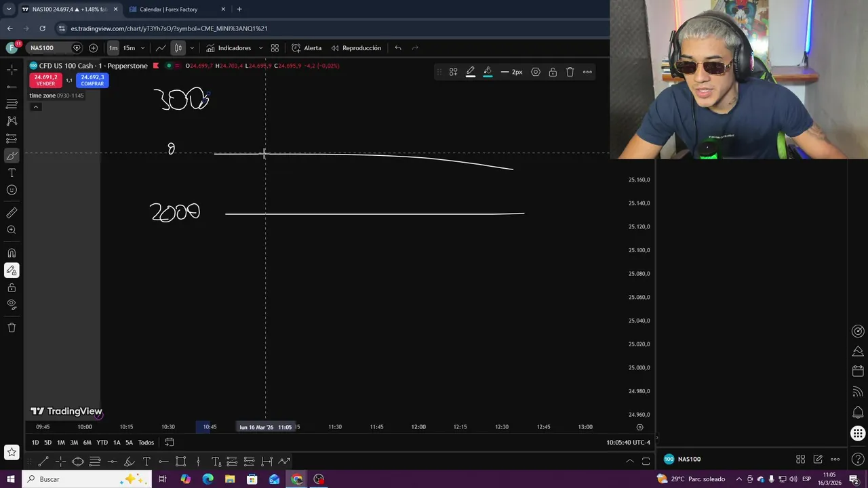Open the emoji icons tool in sidebar

(12, 190)
